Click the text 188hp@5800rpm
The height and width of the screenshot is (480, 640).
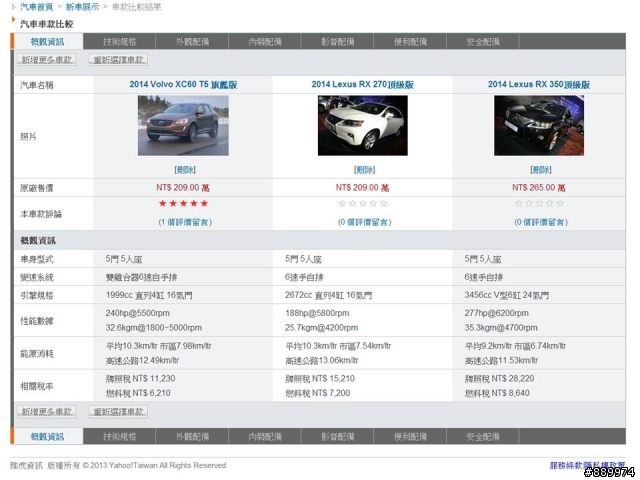pos(317,313)
